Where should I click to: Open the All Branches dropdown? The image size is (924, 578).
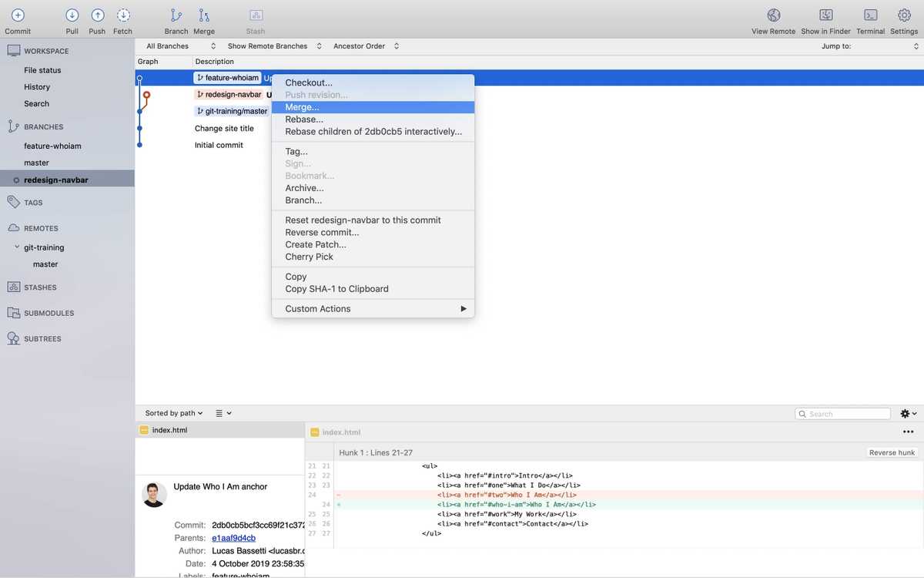tap(179, 45)
